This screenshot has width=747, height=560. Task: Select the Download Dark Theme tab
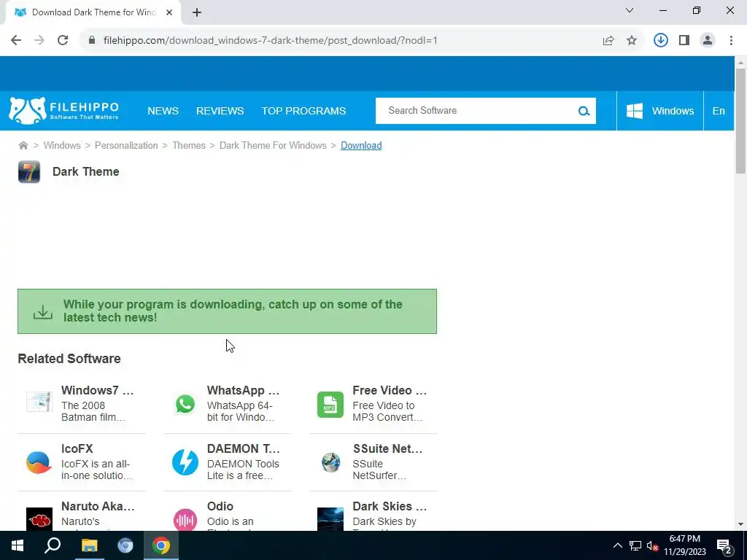(93, 12)
